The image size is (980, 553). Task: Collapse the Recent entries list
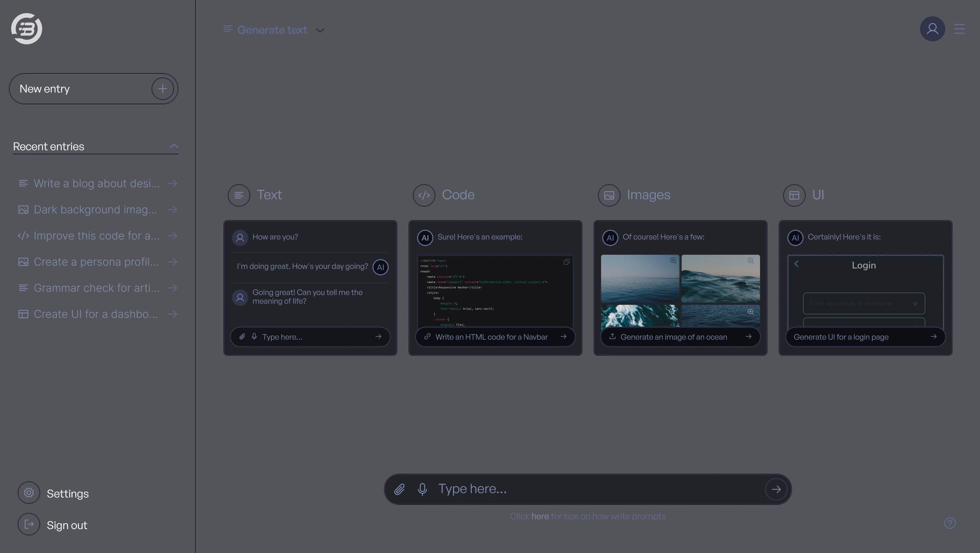click(174, 146)
